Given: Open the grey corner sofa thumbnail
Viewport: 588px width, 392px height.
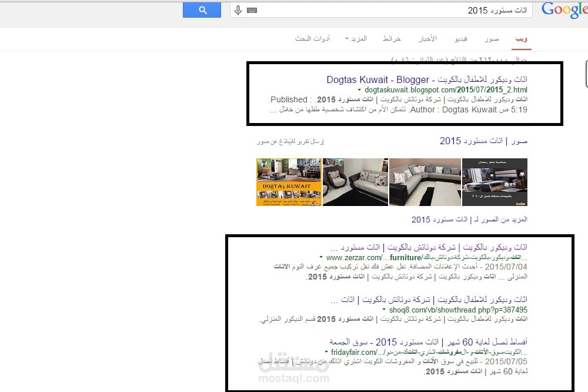Looking at the screenshot, I should [x=425, y=182].
